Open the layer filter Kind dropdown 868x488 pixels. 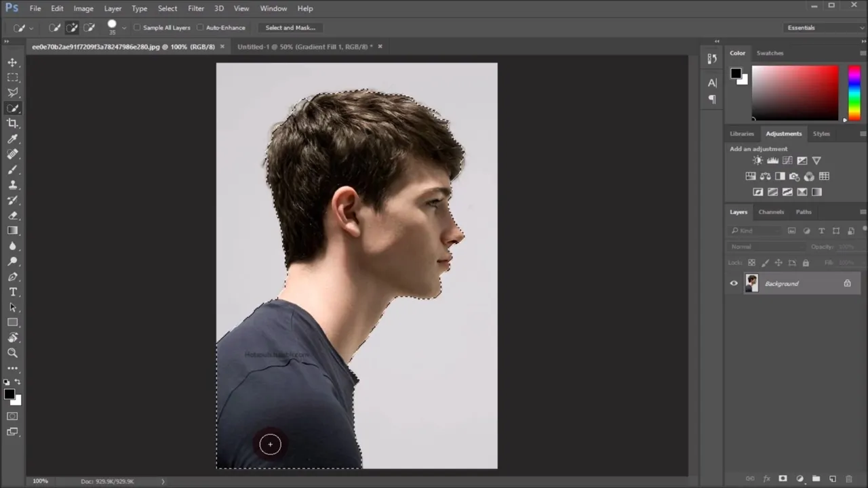[755, 231]
